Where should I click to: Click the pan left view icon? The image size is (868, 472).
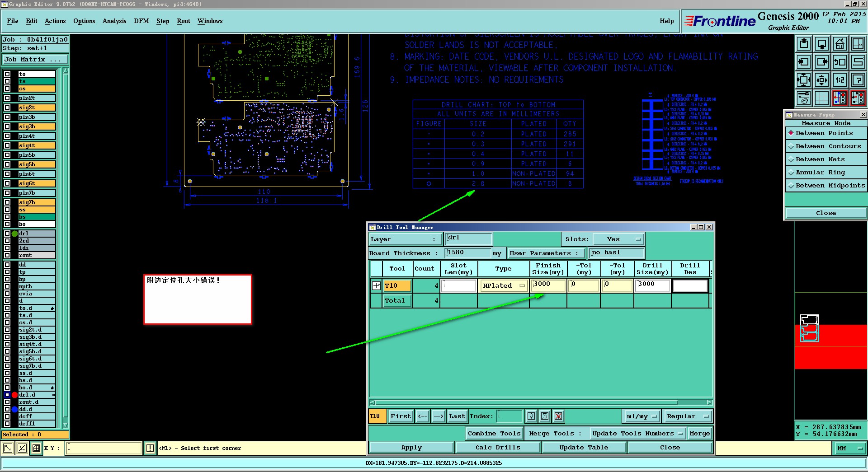point(804,62)
